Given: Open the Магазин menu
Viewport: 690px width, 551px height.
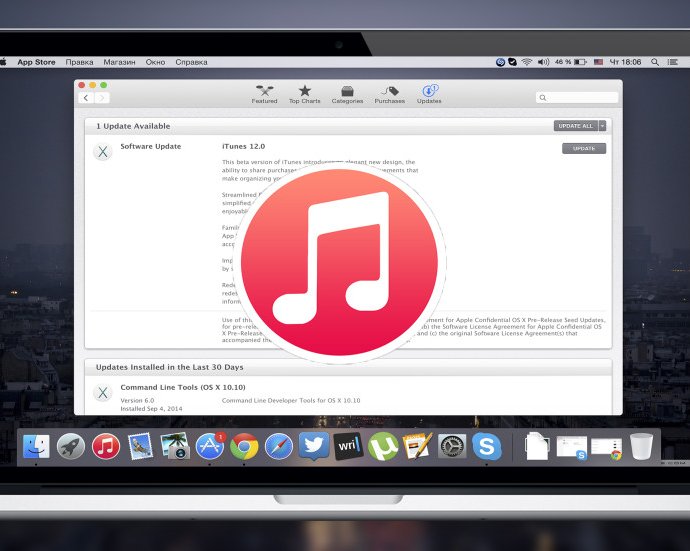Looking at the screenshot, I should (119, 62).
